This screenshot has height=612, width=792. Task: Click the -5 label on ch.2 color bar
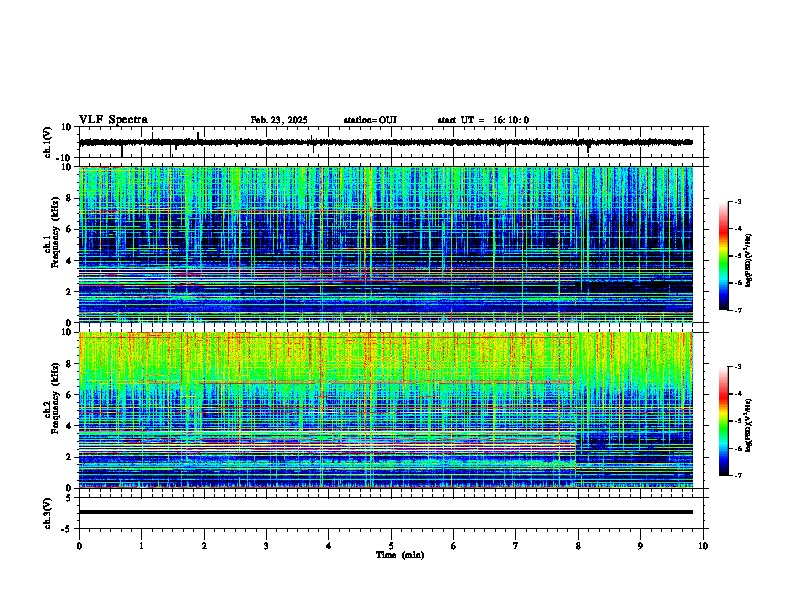pos(738,421)
